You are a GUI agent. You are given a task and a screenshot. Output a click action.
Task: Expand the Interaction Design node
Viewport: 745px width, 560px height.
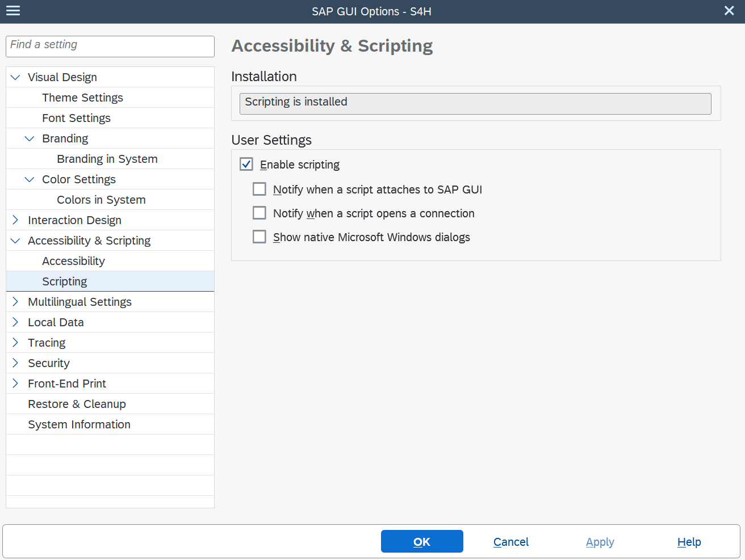(15, 220)
